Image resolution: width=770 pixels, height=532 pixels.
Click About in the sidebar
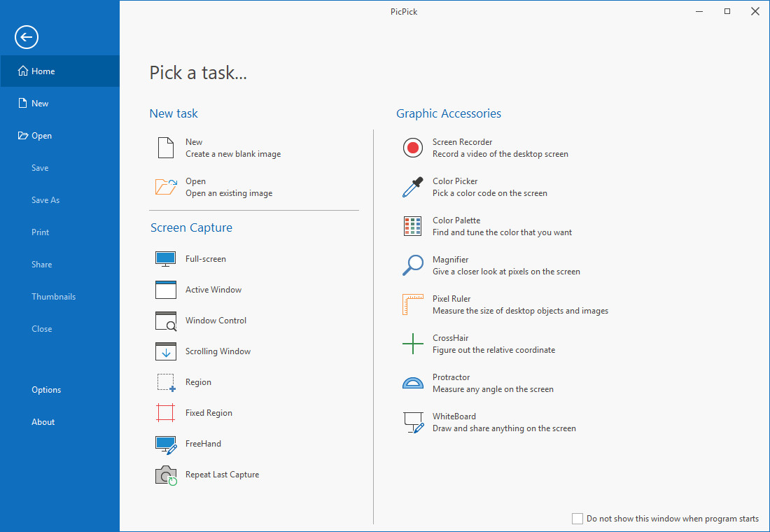click(43, 422)
